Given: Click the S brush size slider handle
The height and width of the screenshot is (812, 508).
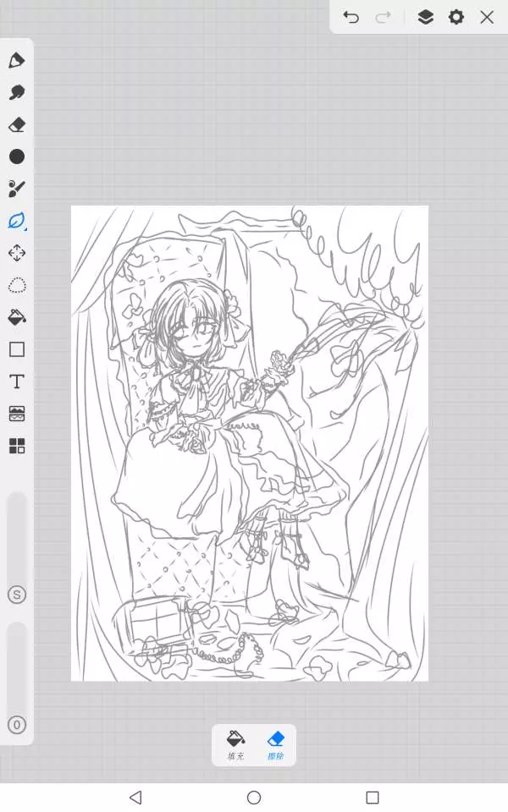Looking at the screenshot, I should pos(16,595).
